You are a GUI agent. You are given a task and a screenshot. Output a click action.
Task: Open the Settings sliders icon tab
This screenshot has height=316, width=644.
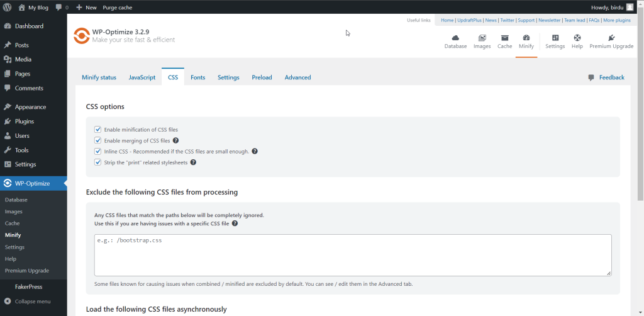point(555,42)
